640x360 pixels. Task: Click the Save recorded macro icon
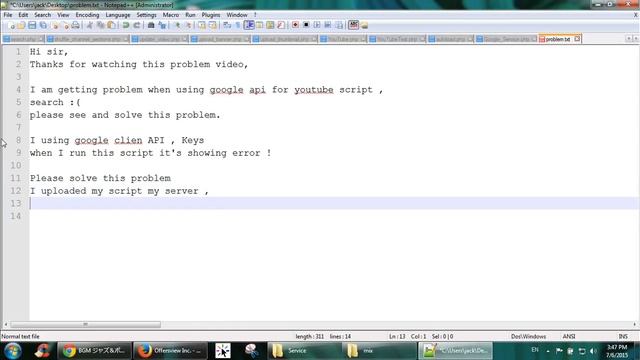(339, 25)
